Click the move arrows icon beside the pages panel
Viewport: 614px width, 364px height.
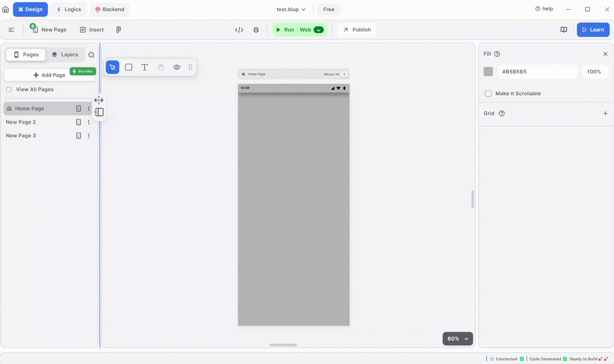click(99, 100)
